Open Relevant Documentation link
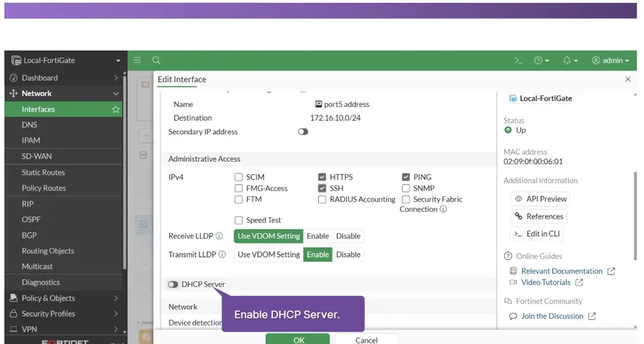 pos(562,271)
